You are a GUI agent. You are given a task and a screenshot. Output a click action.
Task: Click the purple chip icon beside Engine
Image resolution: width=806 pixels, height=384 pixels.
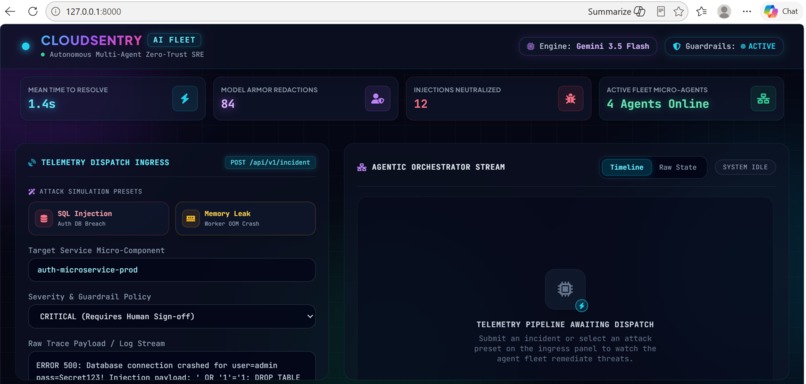point(530,46)
